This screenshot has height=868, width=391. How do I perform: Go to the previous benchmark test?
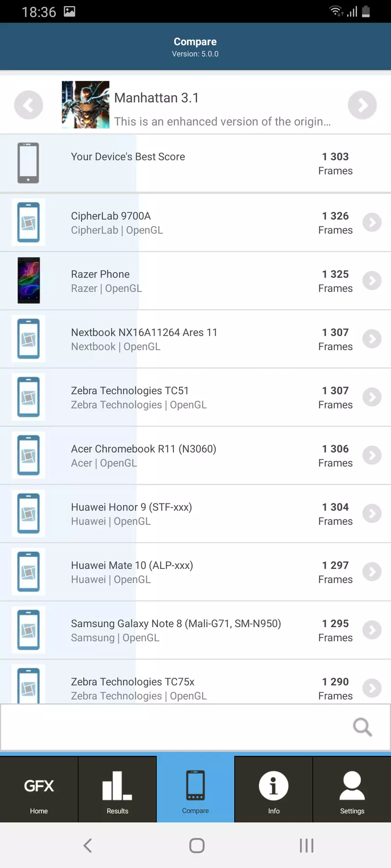click(29, 105)
